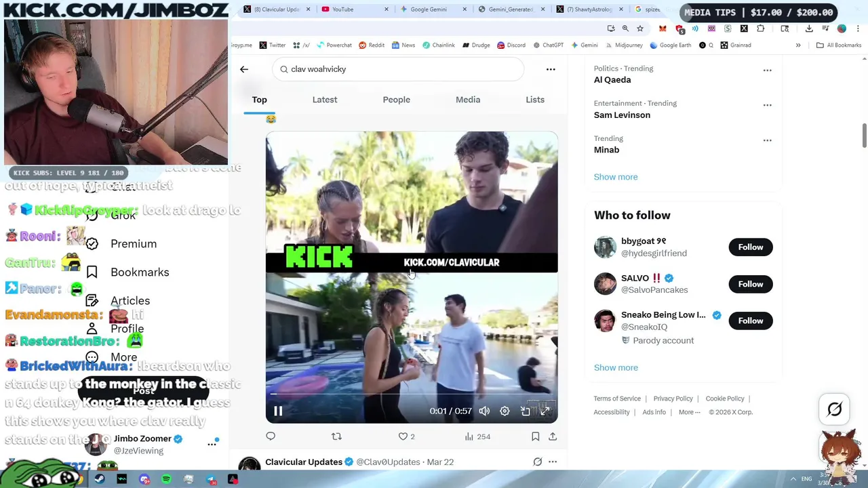This screenshot has width=868, height=488.
Task: Repost the video post
Action: pos(336,436)
